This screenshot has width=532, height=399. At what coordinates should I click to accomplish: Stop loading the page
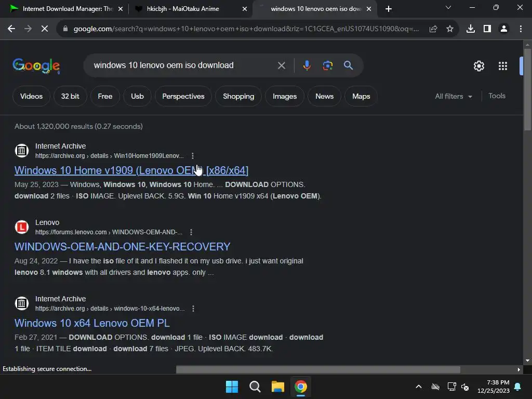pyautogui.click(x=45, y=29)
